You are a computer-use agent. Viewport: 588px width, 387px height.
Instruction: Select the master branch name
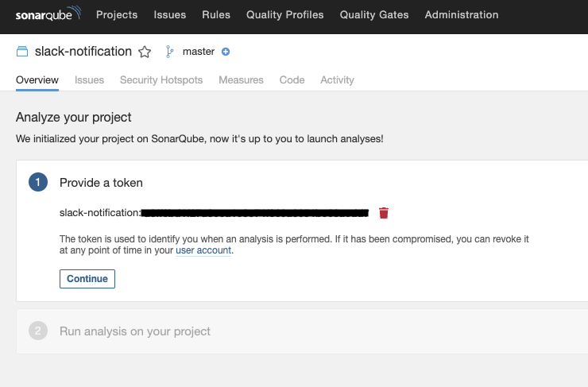199,52
